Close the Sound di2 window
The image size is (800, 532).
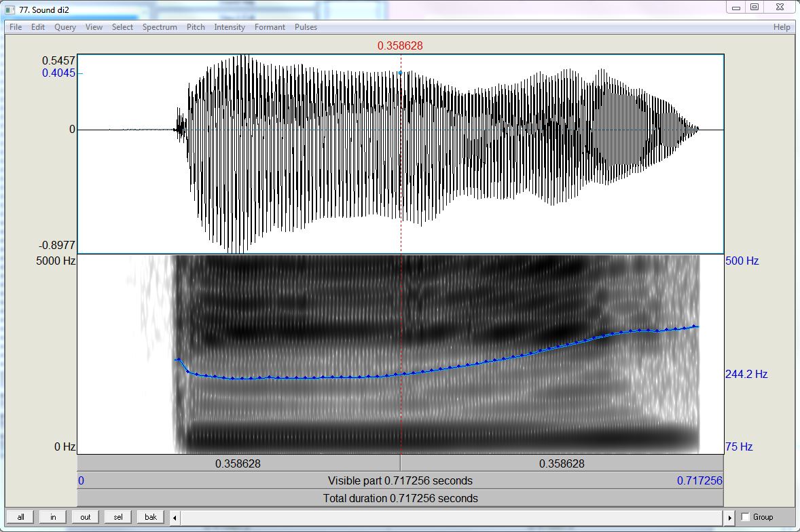coord(780,7)
